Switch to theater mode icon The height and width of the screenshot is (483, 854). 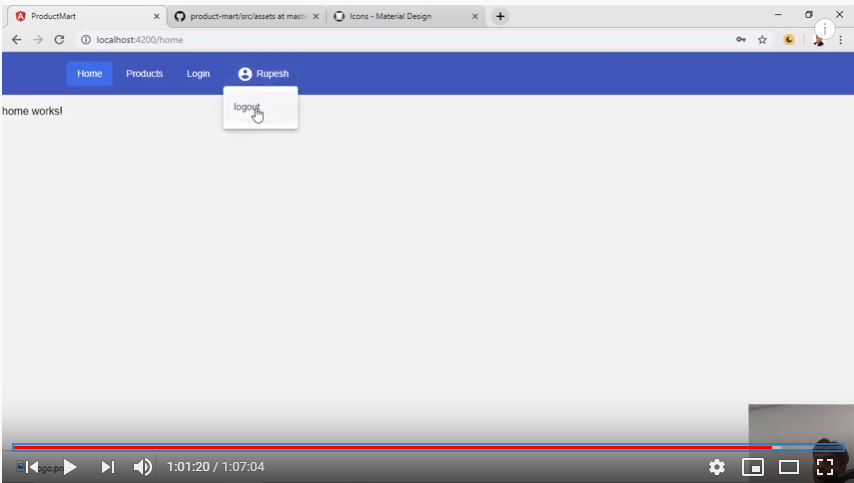[789, 466]
